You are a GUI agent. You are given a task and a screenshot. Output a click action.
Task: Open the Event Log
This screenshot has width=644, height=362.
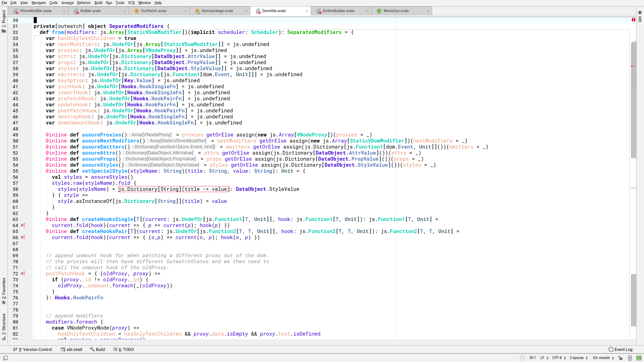[620, 349]
